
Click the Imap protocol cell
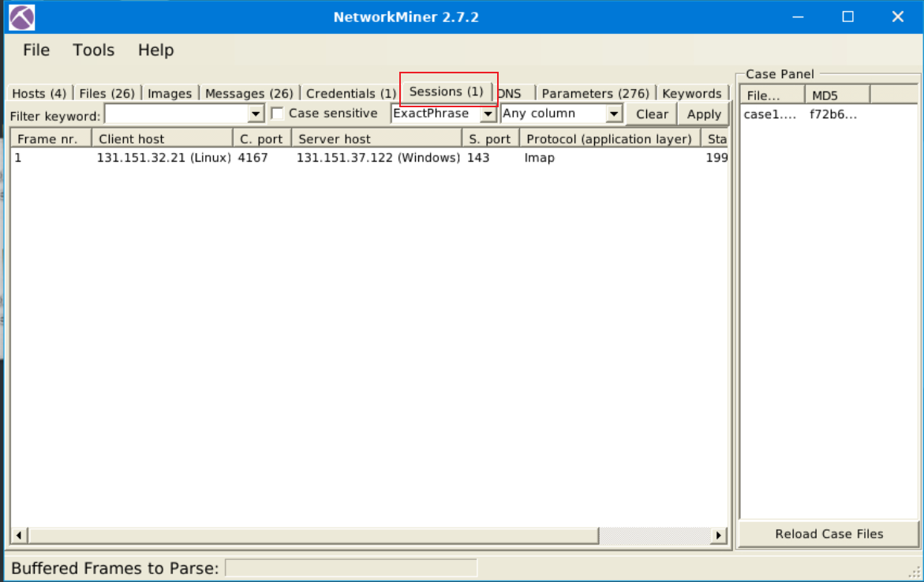(539, 158)
